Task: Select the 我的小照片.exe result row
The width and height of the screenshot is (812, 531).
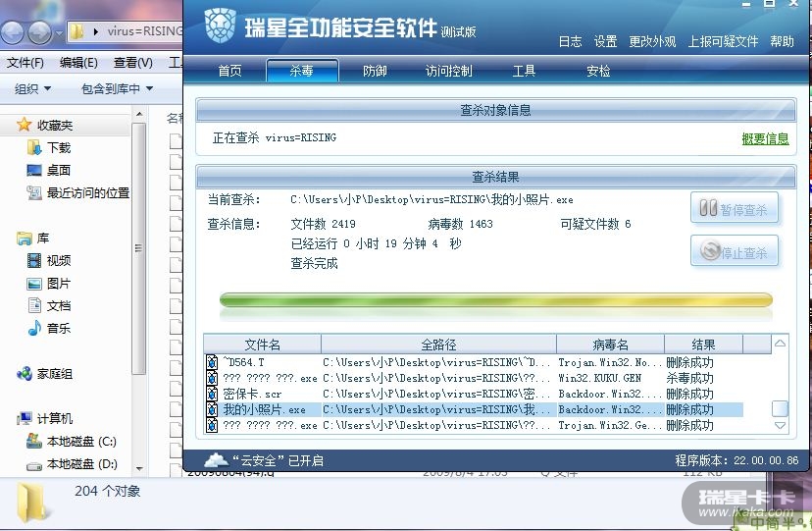Action: click(x=474, y=409)
